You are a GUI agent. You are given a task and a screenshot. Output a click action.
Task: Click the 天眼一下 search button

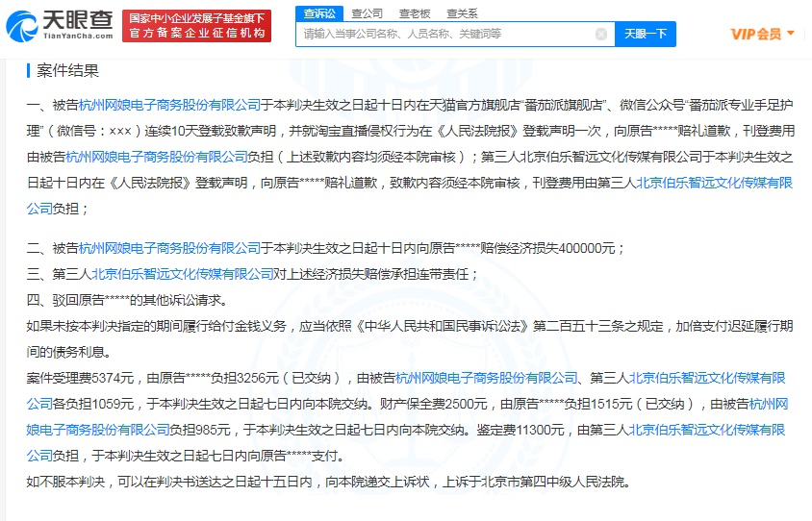[x=646, y=35]
